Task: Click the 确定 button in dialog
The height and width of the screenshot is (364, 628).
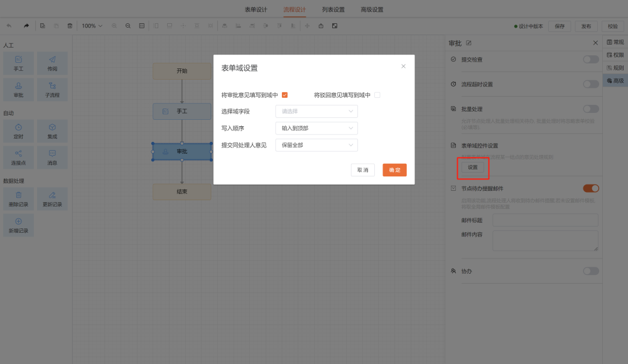Action: click(x=394, y=170)
